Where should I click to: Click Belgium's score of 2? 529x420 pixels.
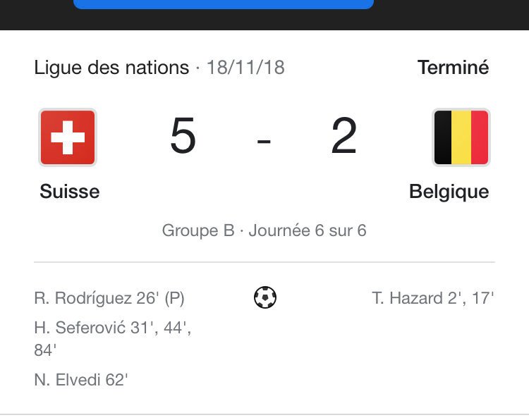(x=343, y=135)
